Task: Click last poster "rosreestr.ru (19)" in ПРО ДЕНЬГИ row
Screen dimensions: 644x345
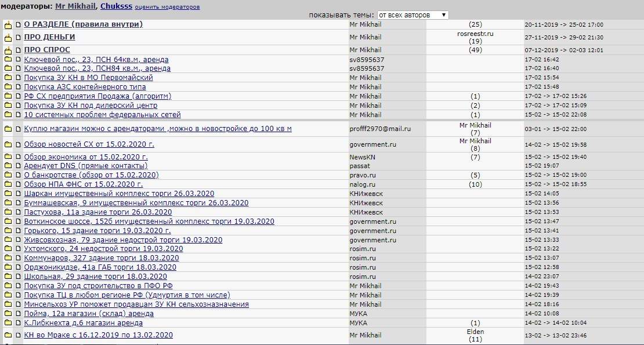Action: click(x=475, y=37)
